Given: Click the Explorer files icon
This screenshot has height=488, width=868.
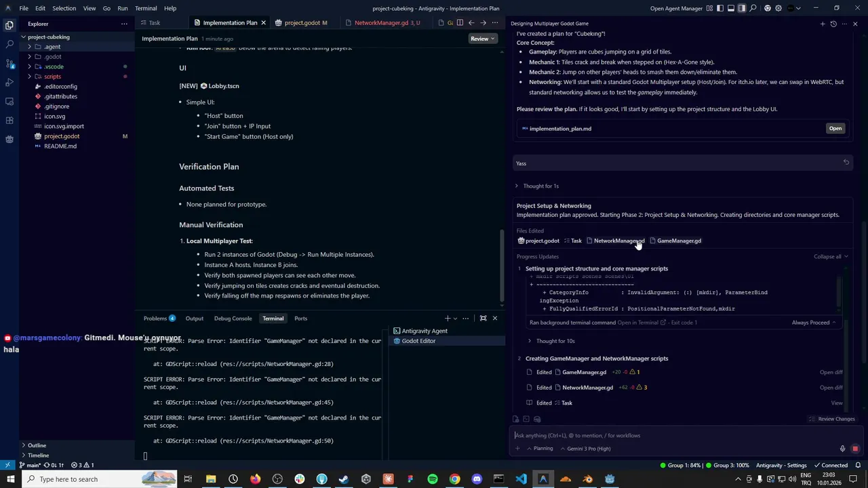Looking at the screenshot, I should [9, 25].
